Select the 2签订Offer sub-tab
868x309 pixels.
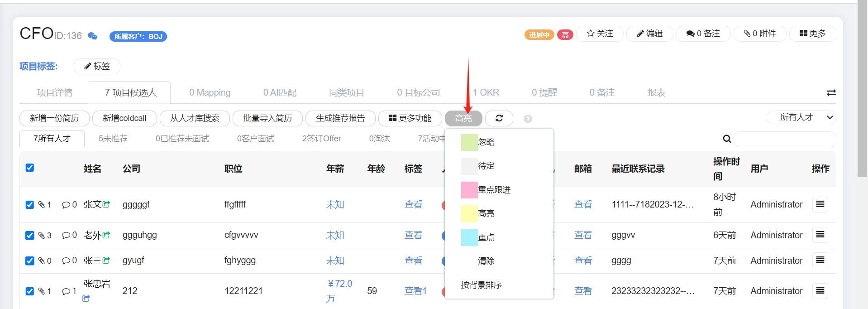[321, 139]
